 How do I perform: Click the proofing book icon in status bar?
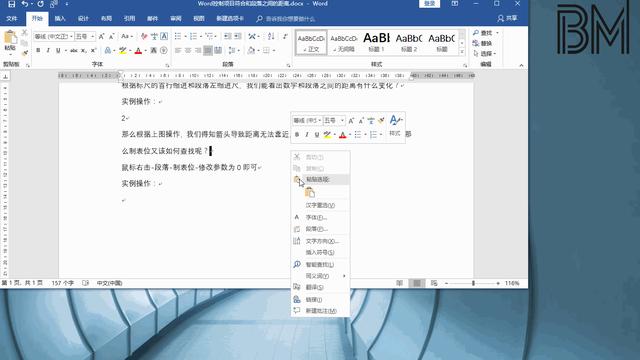pyautogui.click(x=85, y=283)
